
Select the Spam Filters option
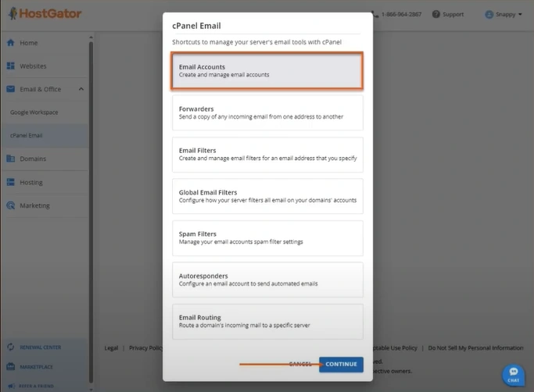tap(267, 238)
